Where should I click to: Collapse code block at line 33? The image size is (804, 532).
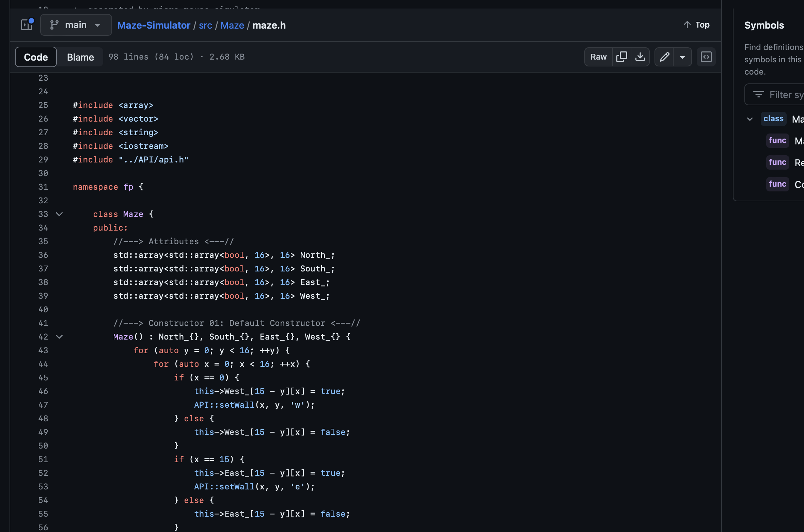59,214
